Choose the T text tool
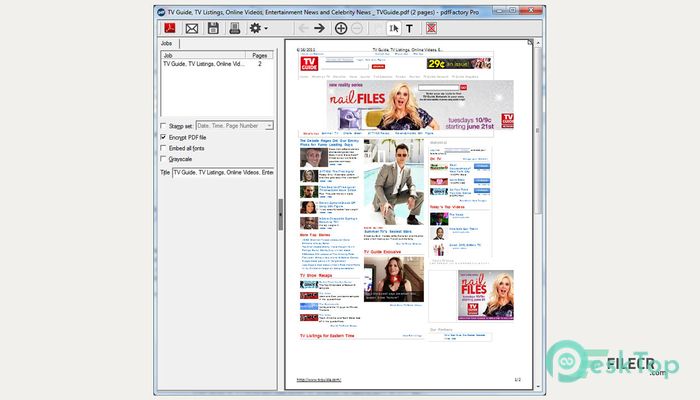 pyautogui.click(x=409, y=29)
